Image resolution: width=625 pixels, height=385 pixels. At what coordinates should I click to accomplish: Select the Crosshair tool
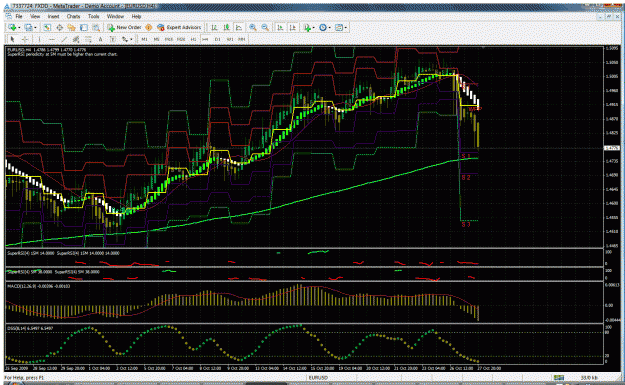(x=25, y=39)
